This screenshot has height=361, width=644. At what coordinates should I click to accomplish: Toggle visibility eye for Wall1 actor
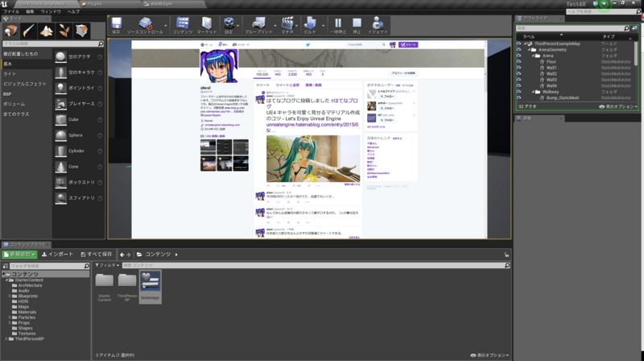click(x=518, y=68)
